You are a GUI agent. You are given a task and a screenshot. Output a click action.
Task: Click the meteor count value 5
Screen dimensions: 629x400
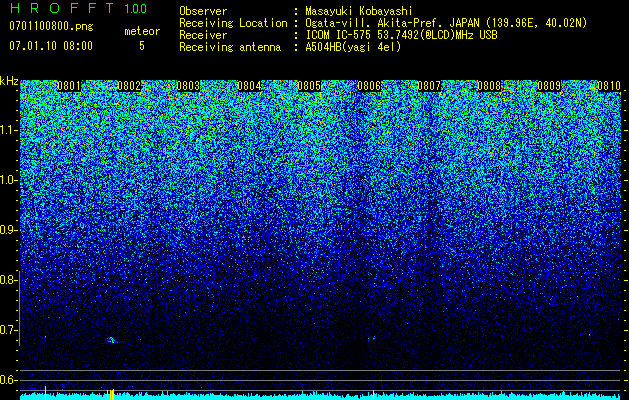[142, 46]
